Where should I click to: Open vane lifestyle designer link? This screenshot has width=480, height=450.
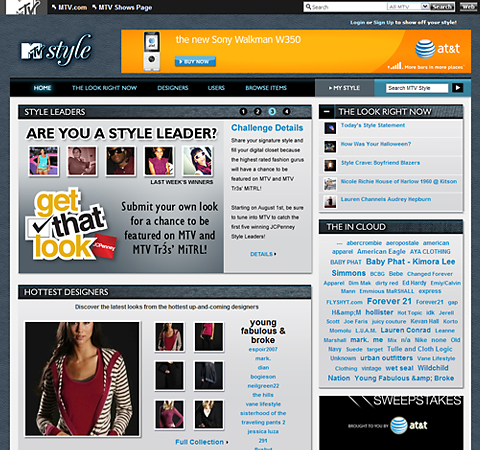[x=263, y=404]
